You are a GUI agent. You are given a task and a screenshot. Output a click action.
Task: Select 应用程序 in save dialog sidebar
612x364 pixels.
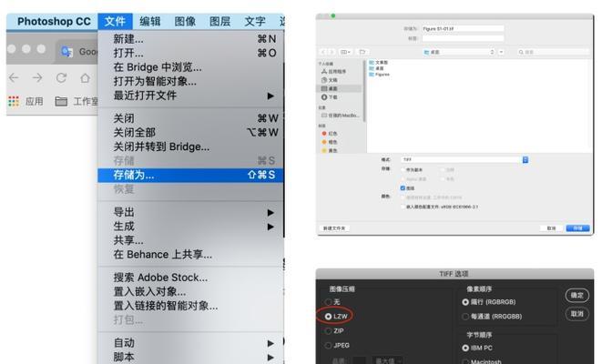[334, 71]
